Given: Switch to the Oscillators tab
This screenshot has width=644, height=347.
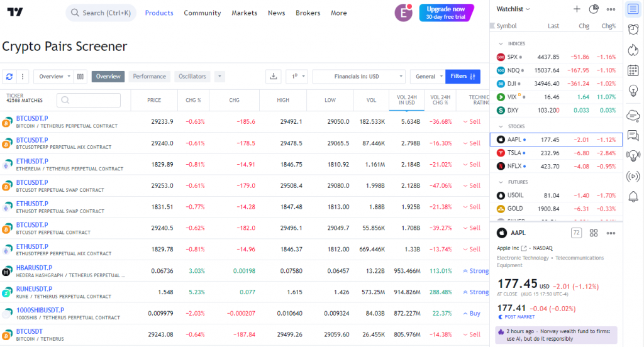Looking at the screenshot, I should 192,77.
